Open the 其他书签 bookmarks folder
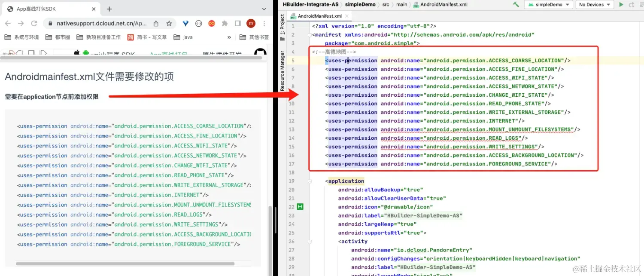 coord(254,37)
